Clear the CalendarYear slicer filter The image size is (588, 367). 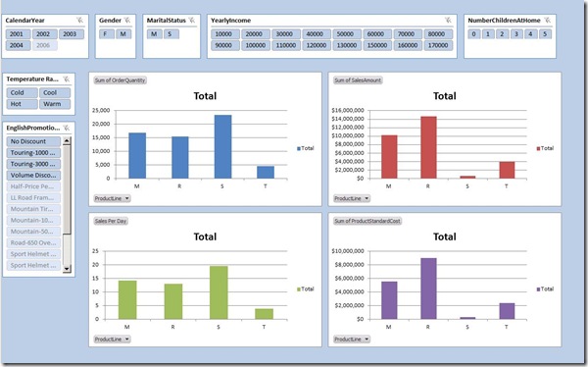79,21
